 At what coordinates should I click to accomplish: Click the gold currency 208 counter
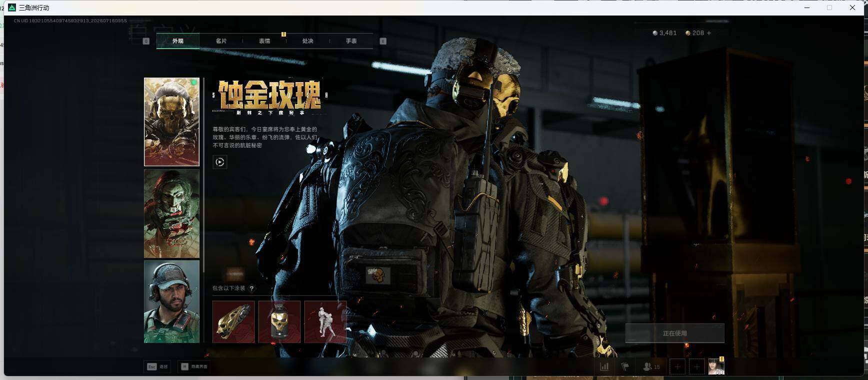pos(694,33)
